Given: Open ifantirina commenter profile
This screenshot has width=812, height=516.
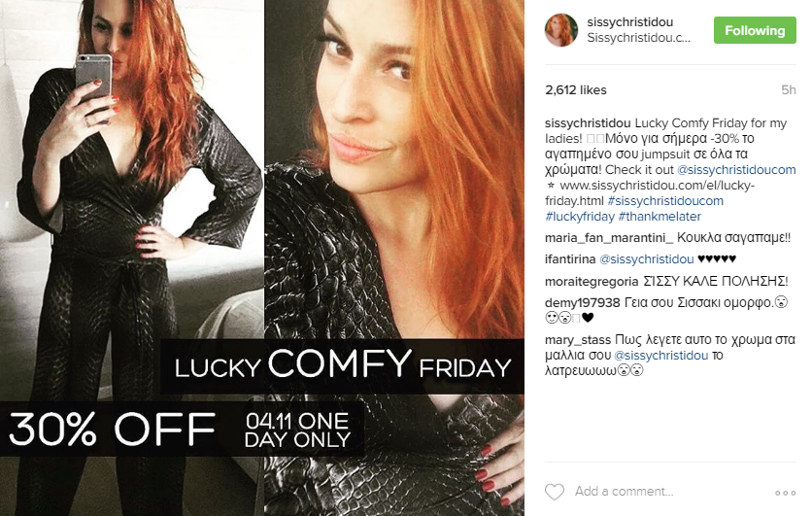Looking at the screenshot, I should coord(570,259).
